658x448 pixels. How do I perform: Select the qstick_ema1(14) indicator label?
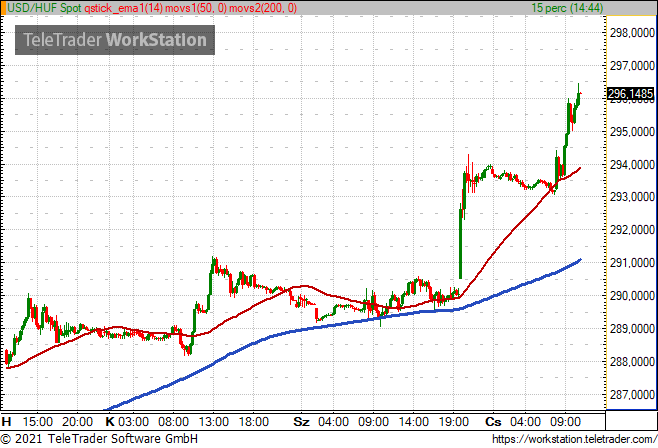click(x=123, y=8)
